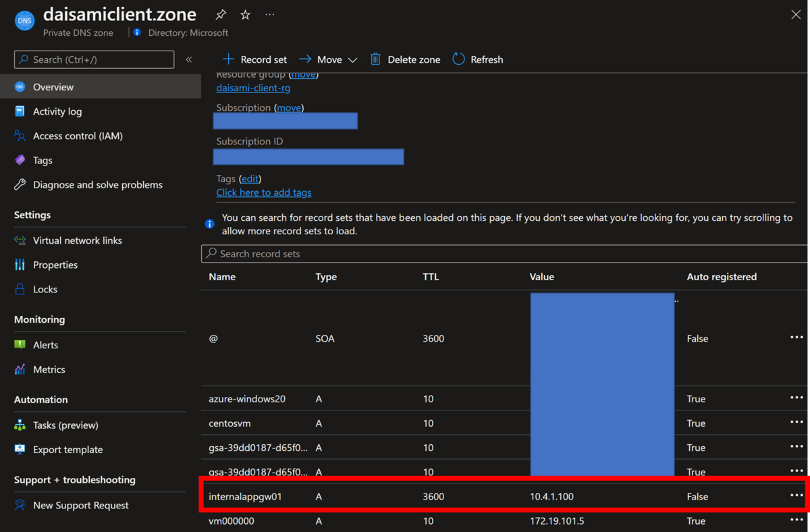The height and width of the screenshot is (532, 810).
Task: Open ellipsis menu for internalappgw01 record
Action: [796, 495]
